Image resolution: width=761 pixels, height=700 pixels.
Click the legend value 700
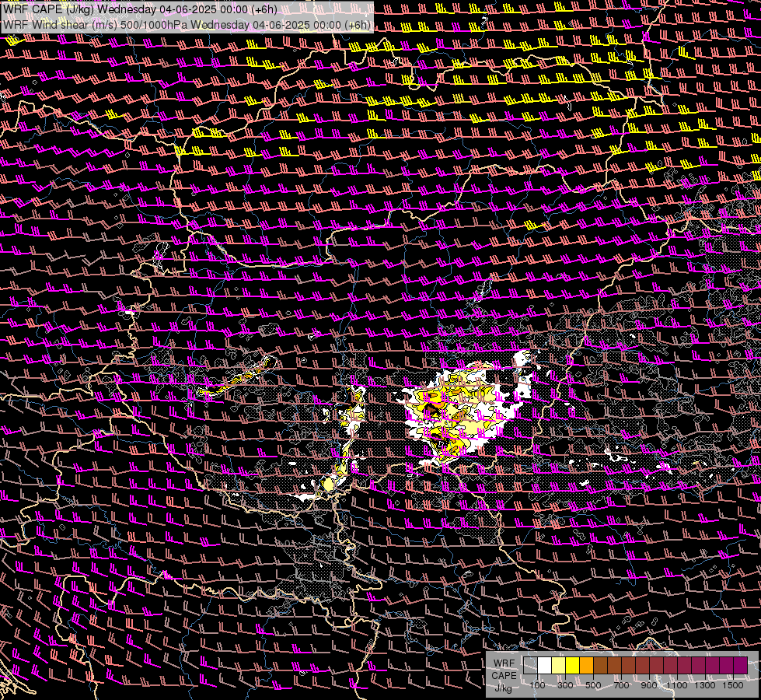[621, 685]
